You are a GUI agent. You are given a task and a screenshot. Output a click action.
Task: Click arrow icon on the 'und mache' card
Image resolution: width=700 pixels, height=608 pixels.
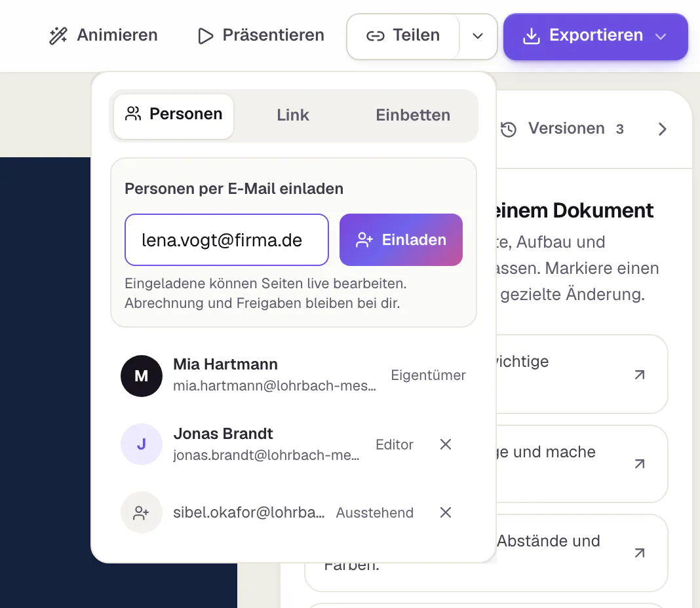click(x=640, y=465)
